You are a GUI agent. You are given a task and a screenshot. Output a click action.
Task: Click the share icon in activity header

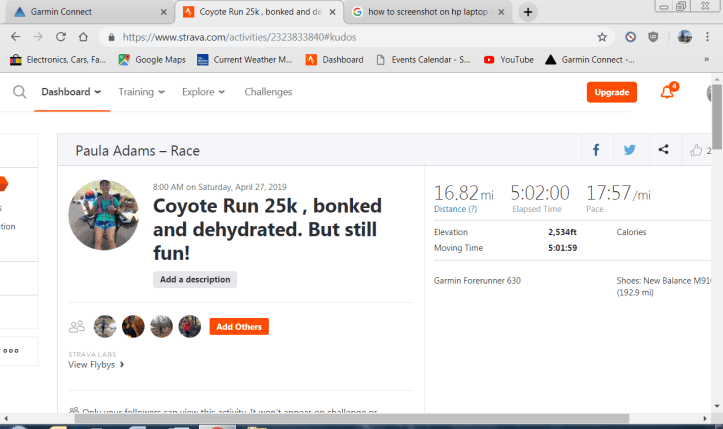[663, 151]
